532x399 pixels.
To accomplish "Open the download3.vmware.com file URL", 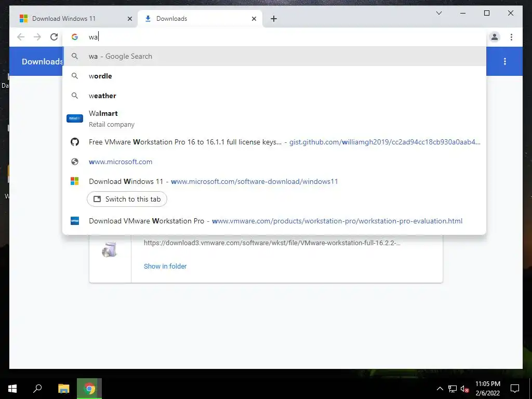I will click(x=272, y=243).
